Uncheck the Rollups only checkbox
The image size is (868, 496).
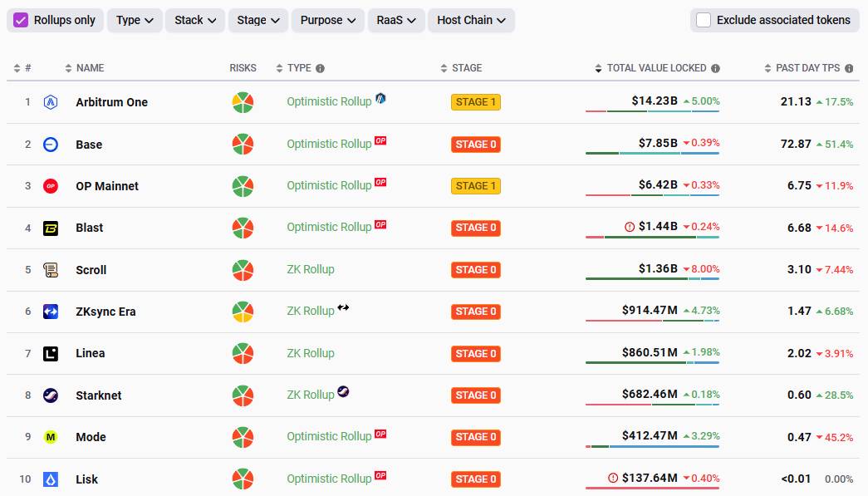[21, 21]
